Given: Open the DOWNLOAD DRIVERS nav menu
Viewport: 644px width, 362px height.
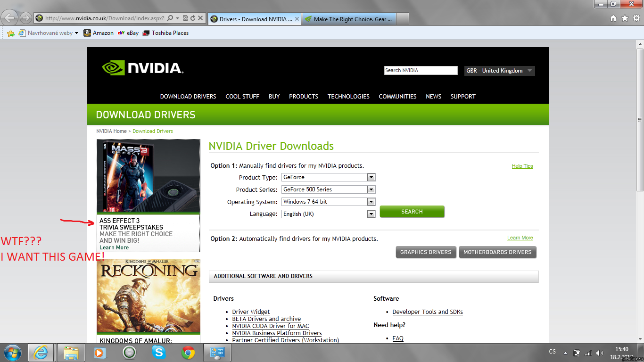Looking at the screenshot, I should 188,97.
